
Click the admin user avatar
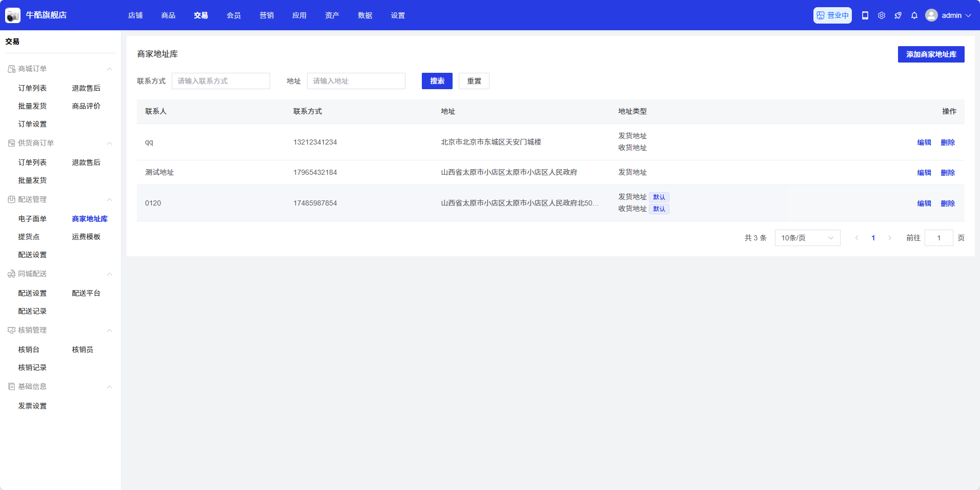click(x=931, y=15)
